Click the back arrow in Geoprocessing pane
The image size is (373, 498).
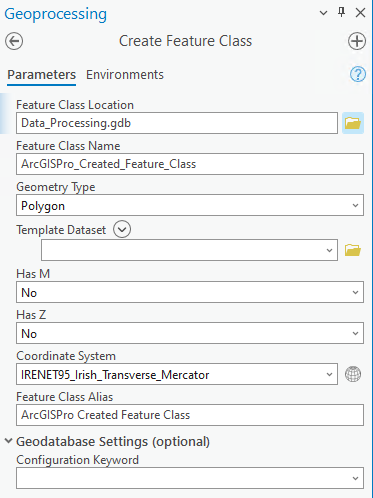(14, 41)
